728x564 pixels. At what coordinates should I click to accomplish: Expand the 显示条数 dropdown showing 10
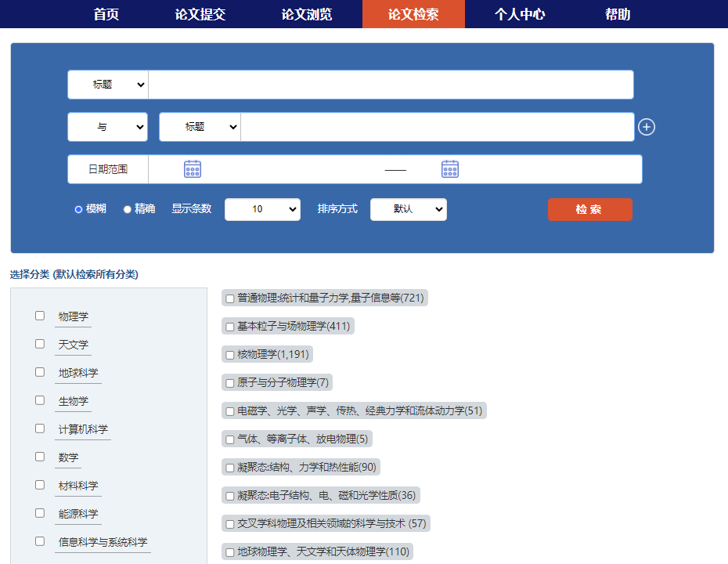(x=262, y=209)
